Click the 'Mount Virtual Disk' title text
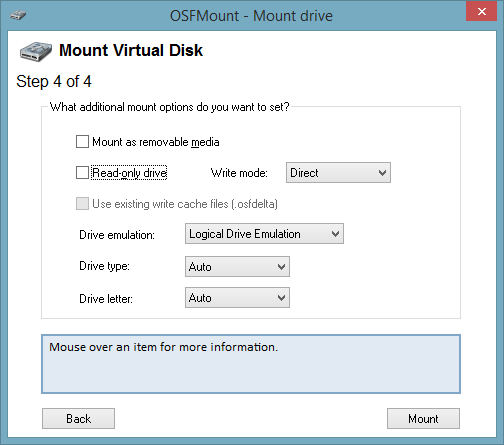 (131, 50)
